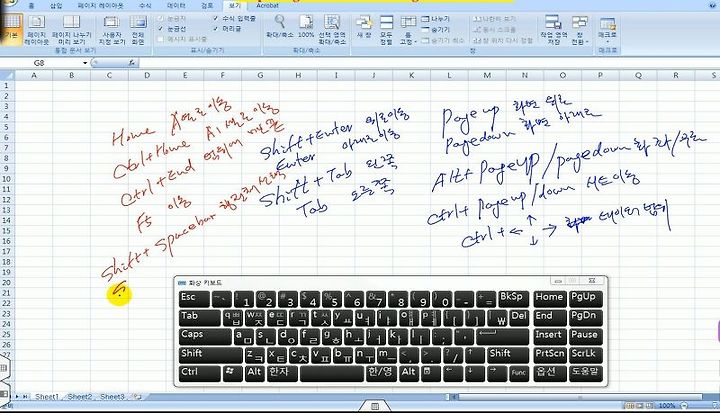Click 옵션 options key on keyboard
This screenshot has height=413, width=720.
549,373
